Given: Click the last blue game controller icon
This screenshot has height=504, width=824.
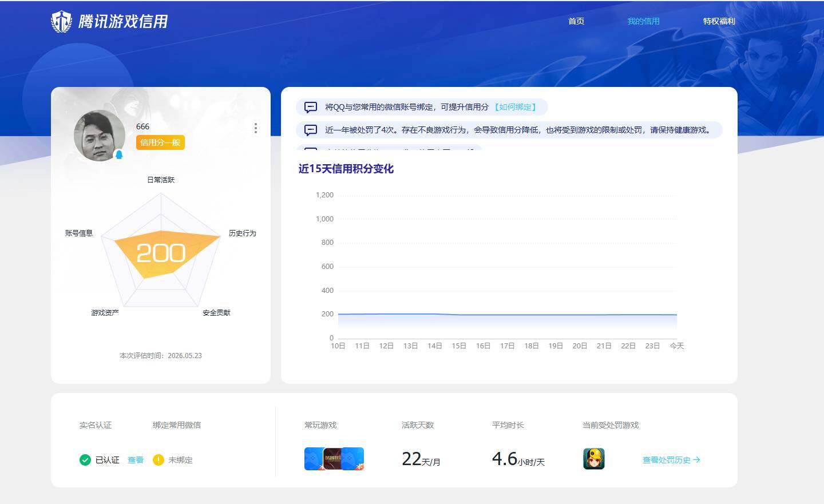Looking at the screenshot, I should (354, 459).
